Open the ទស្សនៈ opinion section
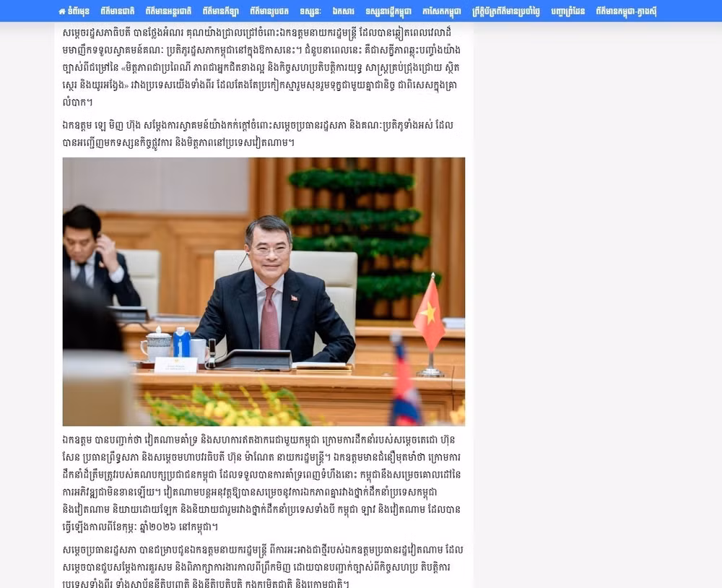722x588 pixels. pos(310,11)
